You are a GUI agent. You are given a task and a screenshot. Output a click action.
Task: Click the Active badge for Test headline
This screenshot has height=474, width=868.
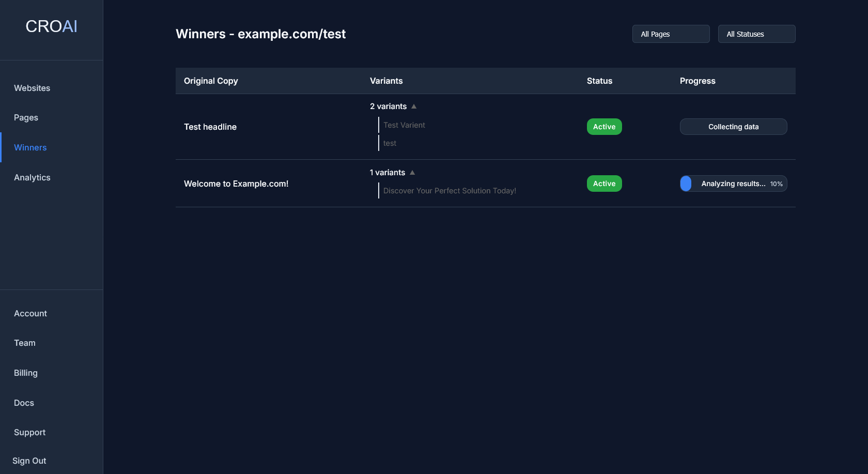click(x=604, y=126)
